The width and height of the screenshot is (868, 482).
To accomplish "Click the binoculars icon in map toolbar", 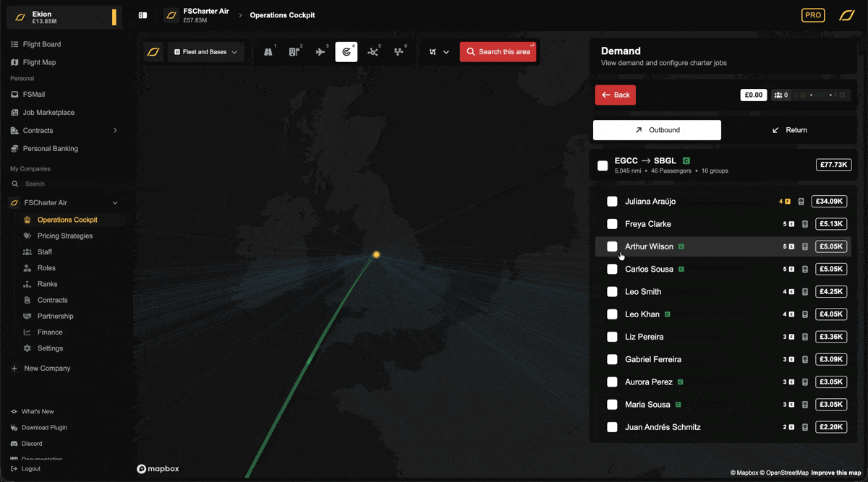I will 268,52.
